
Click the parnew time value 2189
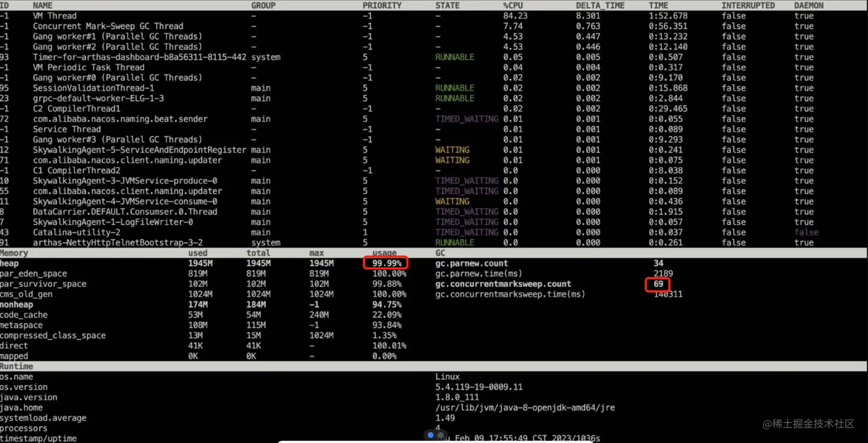point(663,274)
